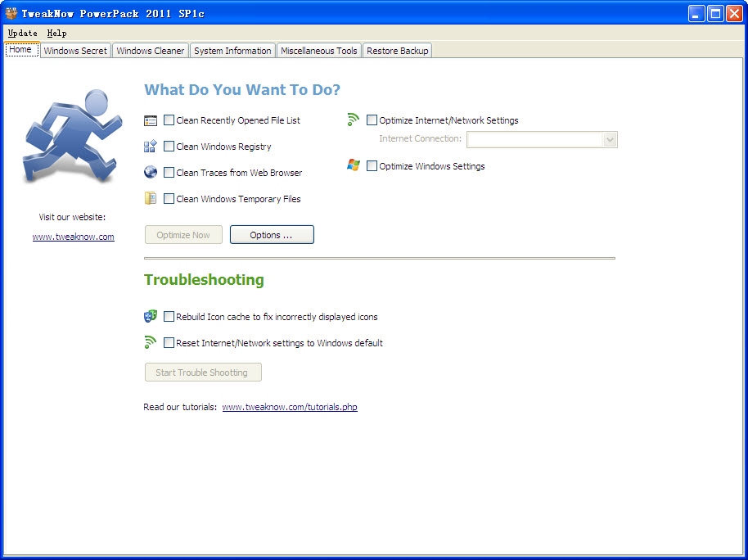Click the web browser globe icon
The image size is (748, 560).
(151, 172)
